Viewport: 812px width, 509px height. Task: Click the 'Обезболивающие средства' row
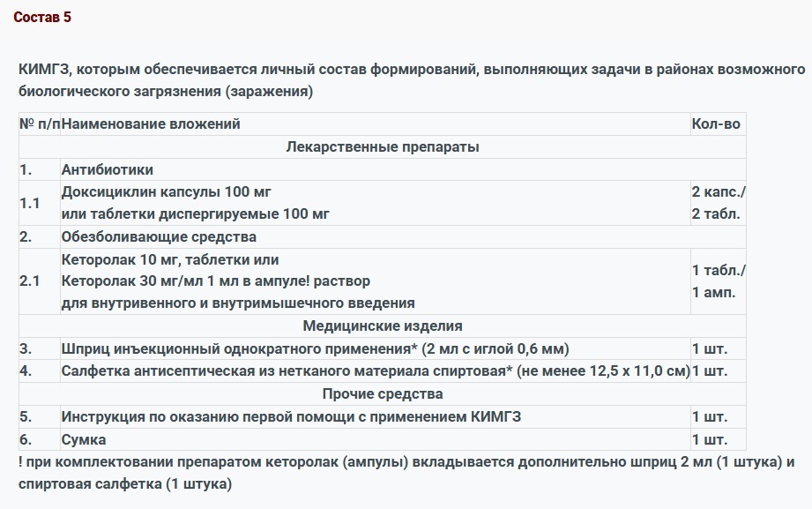point(159,236)
